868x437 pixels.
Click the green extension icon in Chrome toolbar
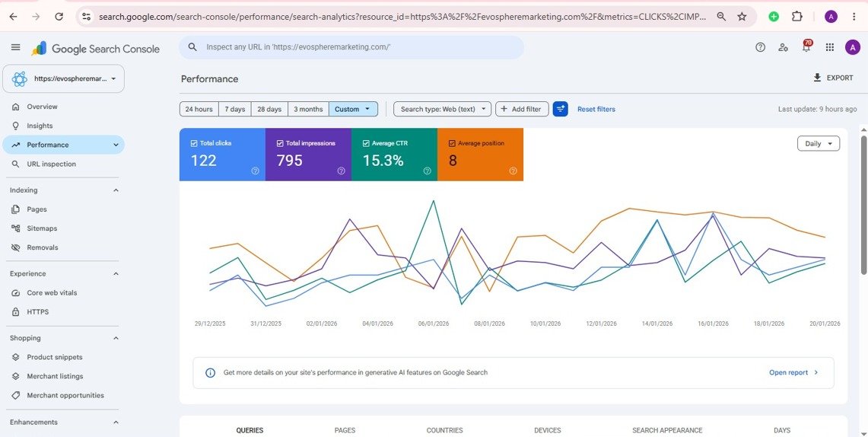pos(774,17)
